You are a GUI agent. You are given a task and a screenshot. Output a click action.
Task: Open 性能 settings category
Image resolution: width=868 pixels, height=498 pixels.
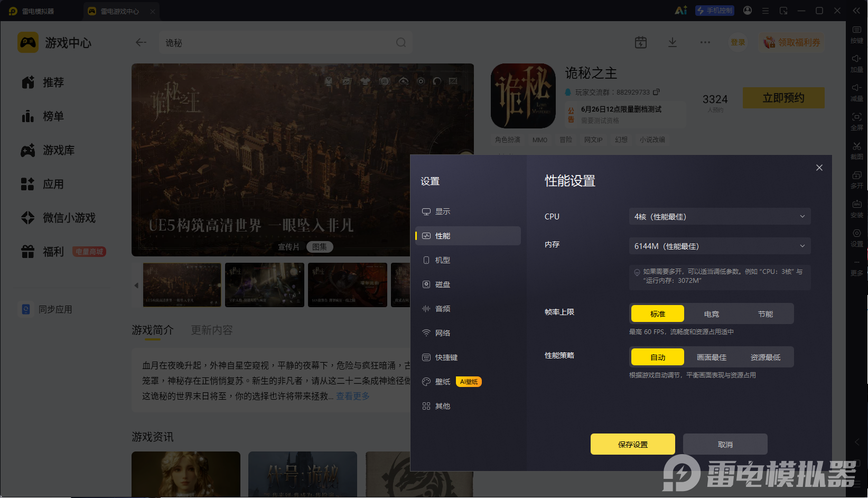[x=468, y=236]
